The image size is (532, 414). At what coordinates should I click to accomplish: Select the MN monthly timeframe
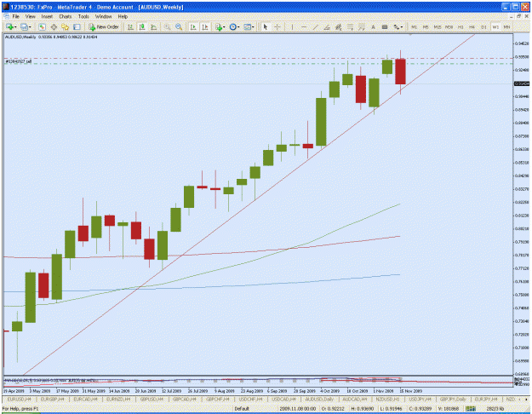coord(507,26)
